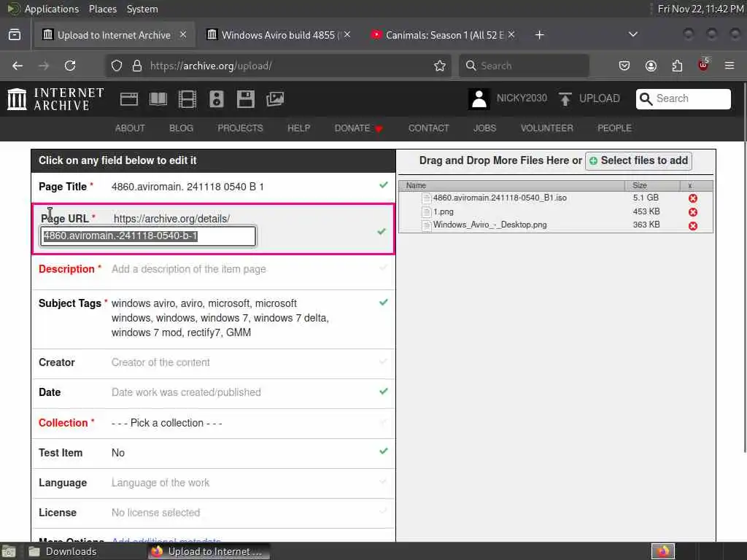The height and width of the screenshot is (560, 747).
Task: Edit the Page Title field
Action: [214, 187]
